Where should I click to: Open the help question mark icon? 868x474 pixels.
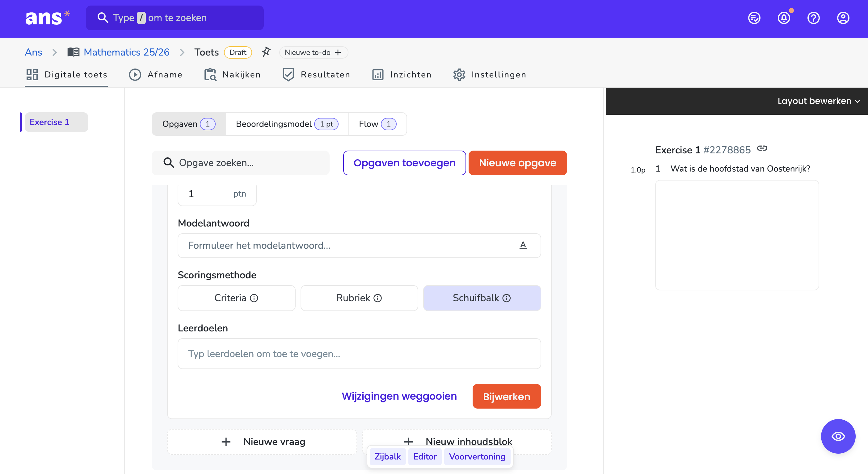tap(813, 18)
